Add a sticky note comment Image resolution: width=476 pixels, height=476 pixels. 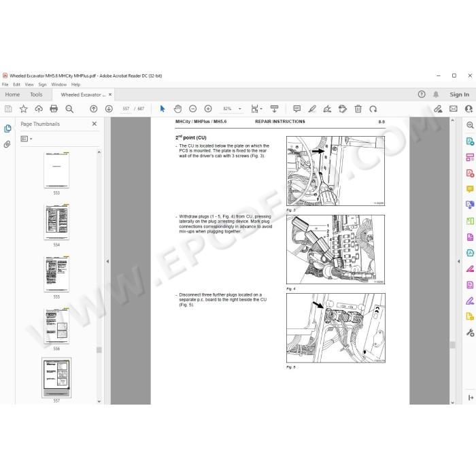tap(297, 109)
